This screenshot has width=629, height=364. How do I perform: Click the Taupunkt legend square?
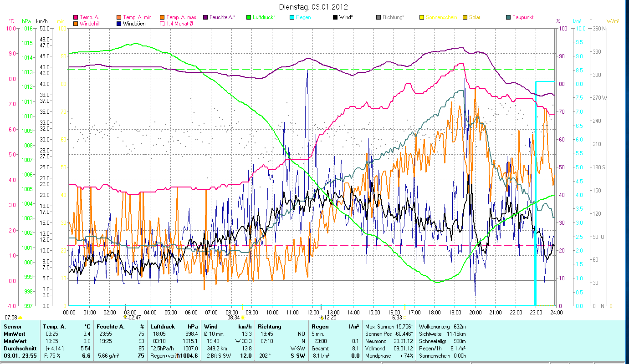[x=508, y=17]
